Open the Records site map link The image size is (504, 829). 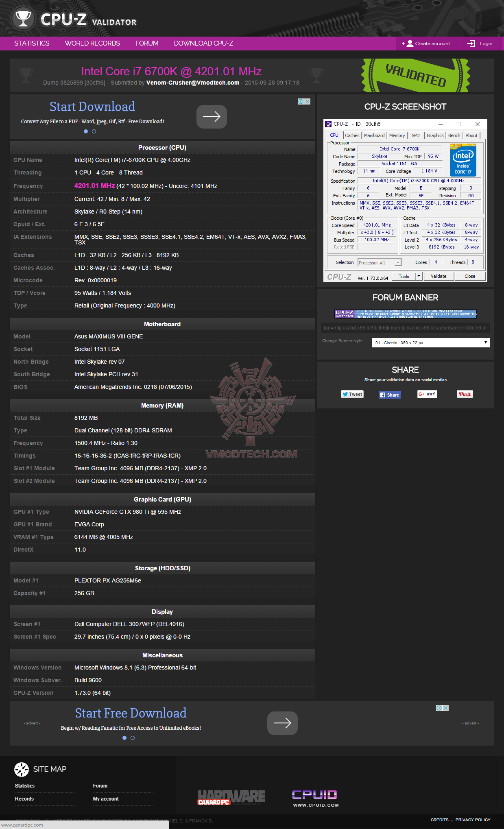(x=24, y=799)
